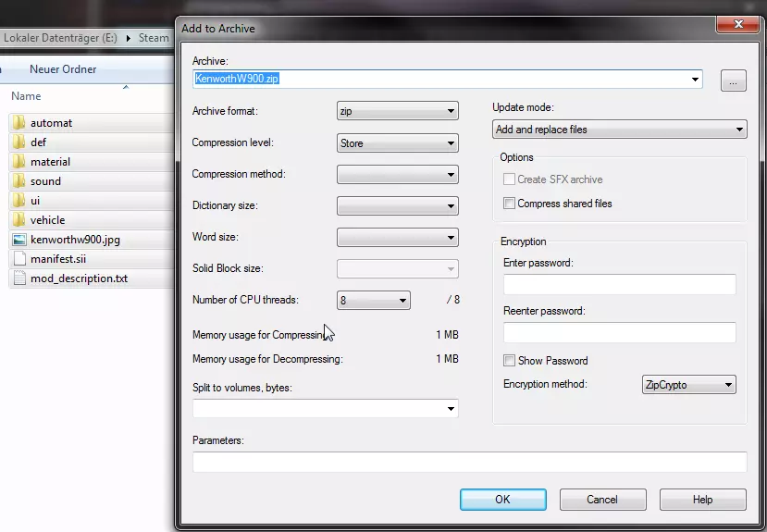Click the Cancel button
Image resolution: width=767 pixels, height=532 pixels.
pos(602,500)
